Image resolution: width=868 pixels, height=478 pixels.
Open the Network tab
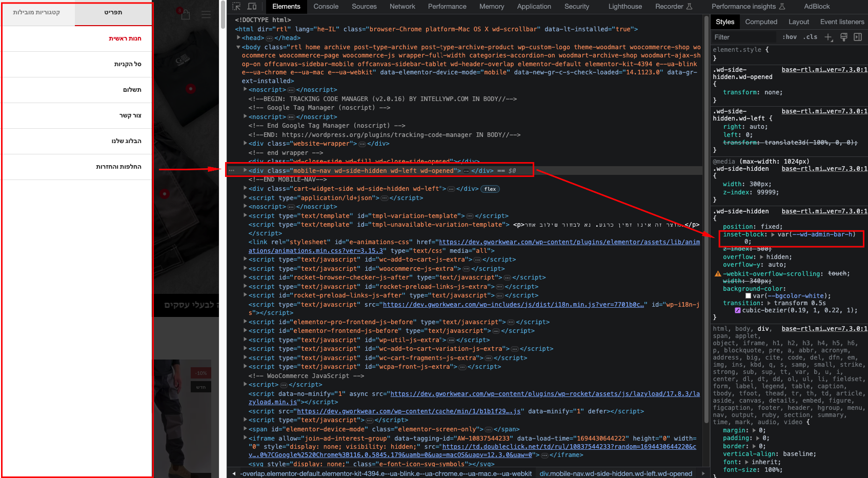402,6
